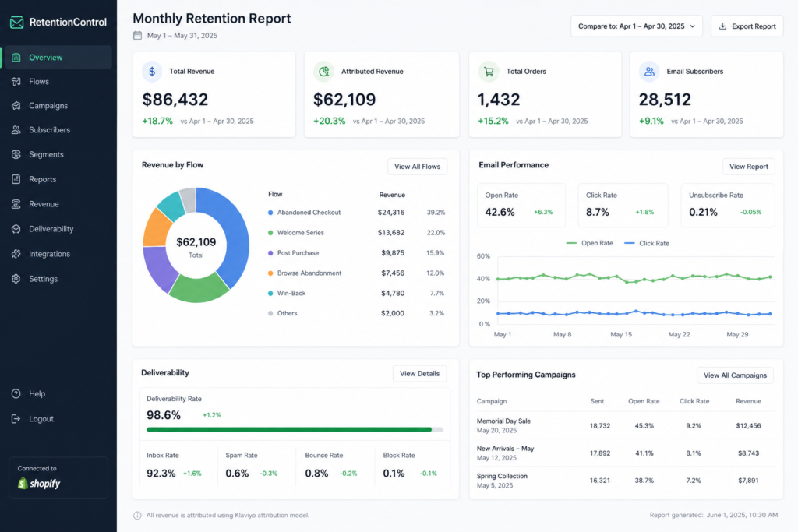Click the $12,456 revenue cell
Image resolution: width=798 pixels, height=532 pixels.
coord(748,426)
